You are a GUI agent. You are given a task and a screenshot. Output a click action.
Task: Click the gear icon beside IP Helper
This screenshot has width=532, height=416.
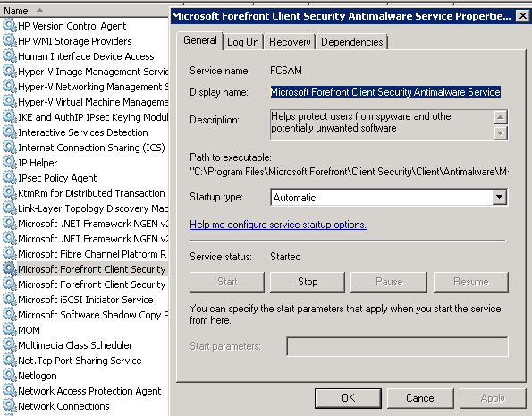9,163
